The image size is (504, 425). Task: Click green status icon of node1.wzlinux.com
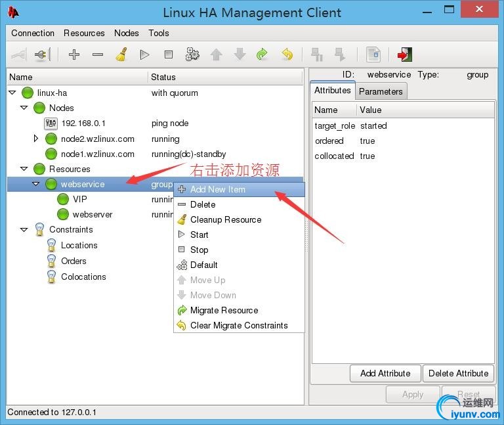tap(51, 154)
